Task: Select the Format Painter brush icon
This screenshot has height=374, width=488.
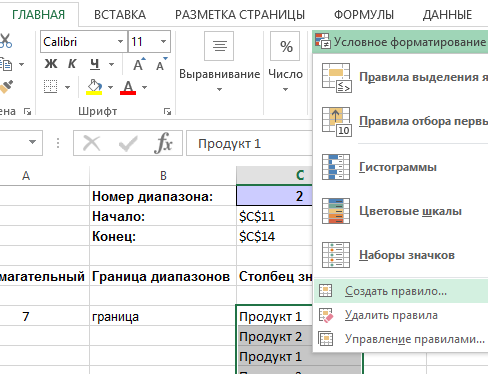Action: click(6, 87)
